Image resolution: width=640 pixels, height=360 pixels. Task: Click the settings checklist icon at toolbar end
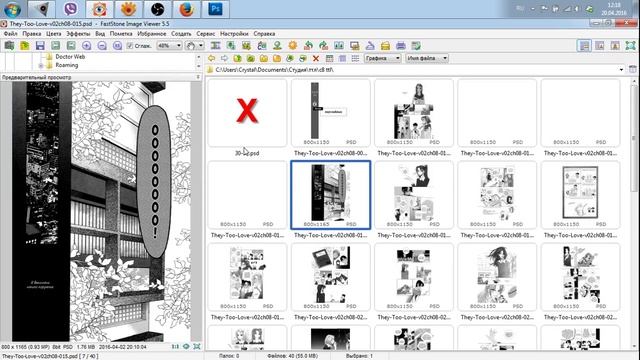click(416, 46)
